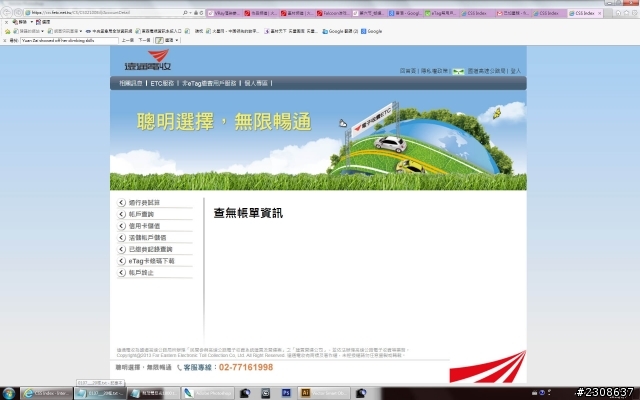Click chevron icon beside eTag卡條碼下載
The height and width of the screenshot is (400, 640).
(x=121, y=261)
